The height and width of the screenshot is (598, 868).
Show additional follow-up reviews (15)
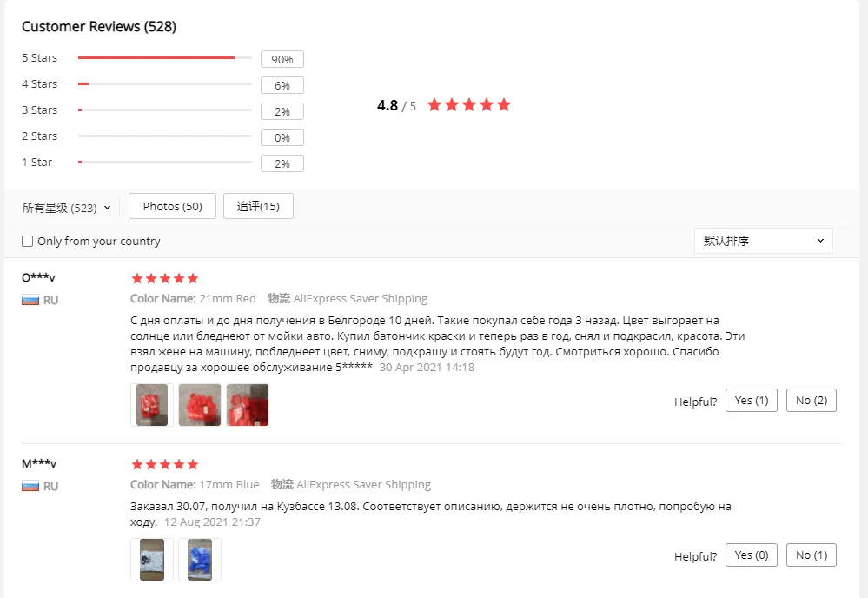(258, 206)
